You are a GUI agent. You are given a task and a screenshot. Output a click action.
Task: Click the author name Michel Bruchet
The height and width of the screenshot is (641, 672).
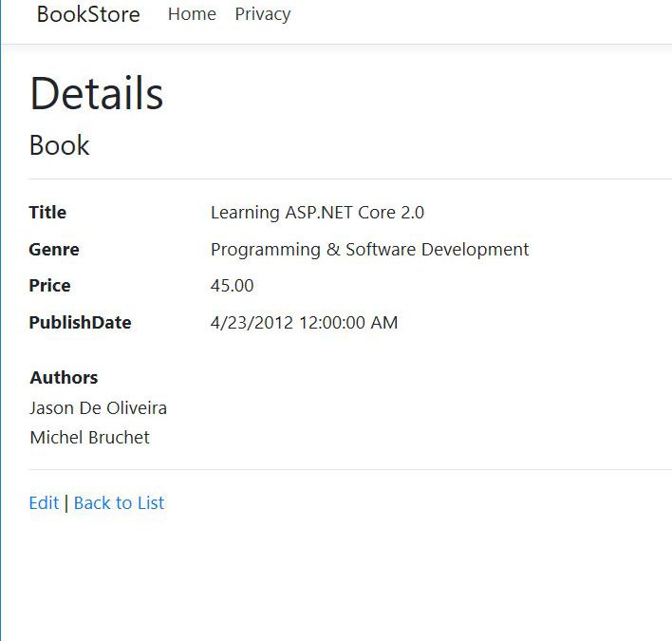click(x=89, y=438)
